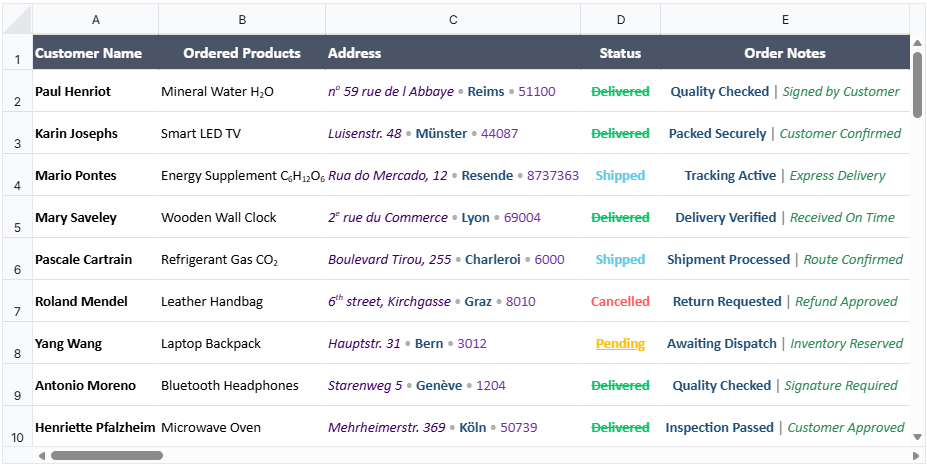Click the Leather Handbag cell

pos(242,301)
